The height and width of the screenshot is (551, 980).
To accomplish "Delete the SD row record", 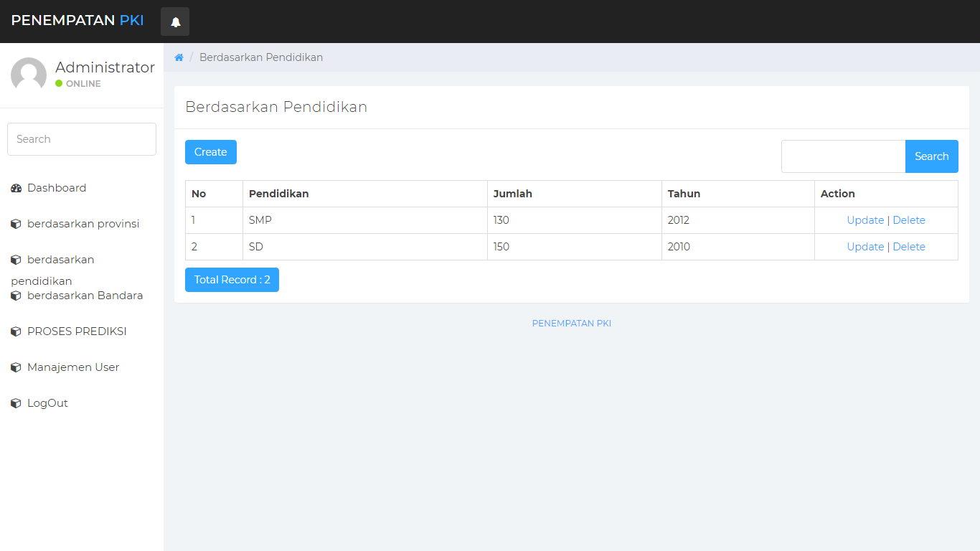I will point(909,247).
